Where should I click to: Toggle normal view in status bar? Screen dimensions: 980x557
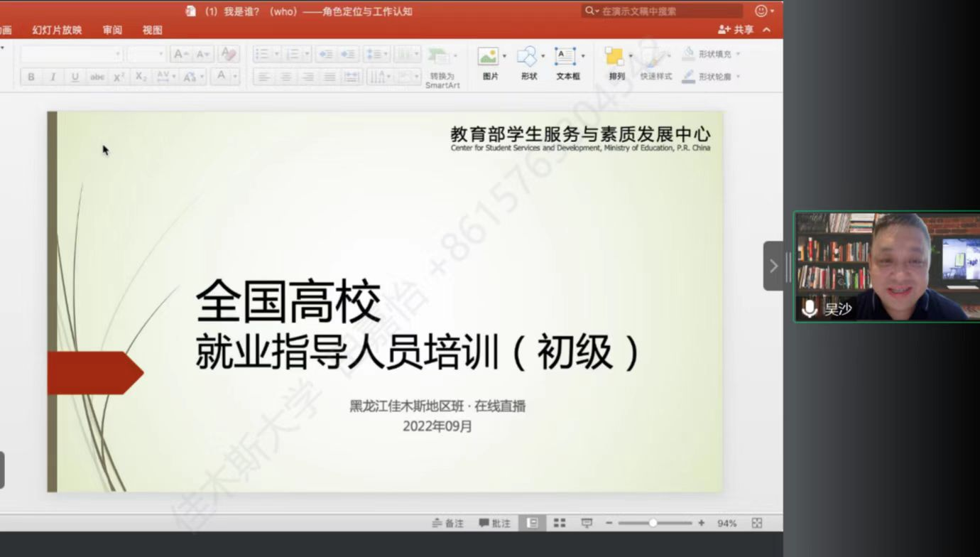(532, 523)
